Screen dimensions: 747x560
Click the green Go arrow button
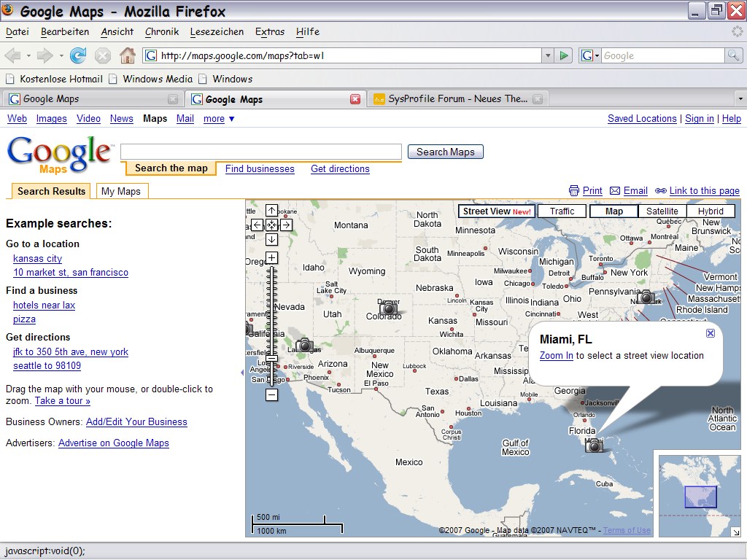point(564,55)
